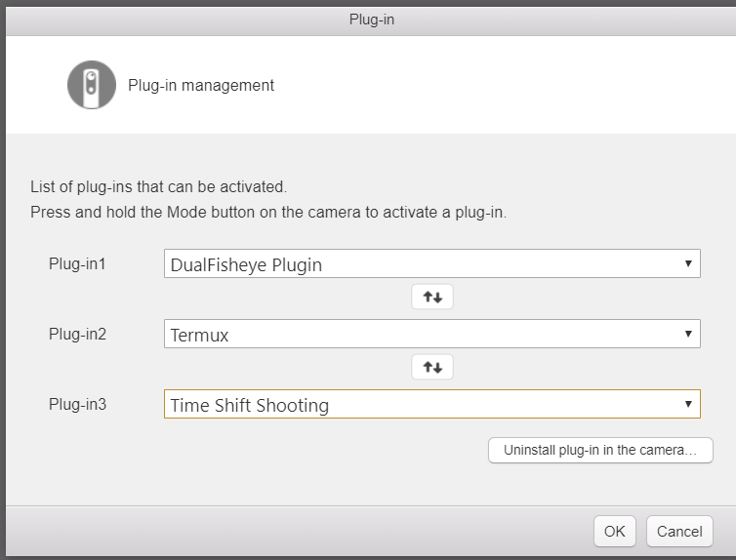This screenshot has width=736, height=560.
Task: Click the Plug-in3 label
Action: 77,404
